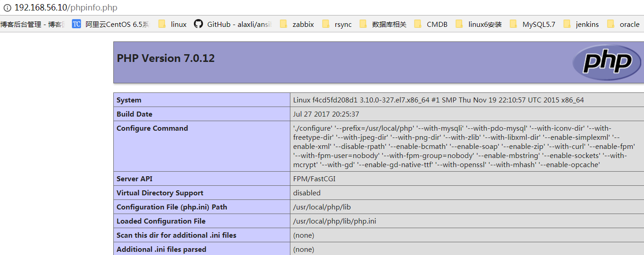Open the oracle bookmark folder
The height and width of the screenshot is (255, 644).
click(x=623, y=25)
